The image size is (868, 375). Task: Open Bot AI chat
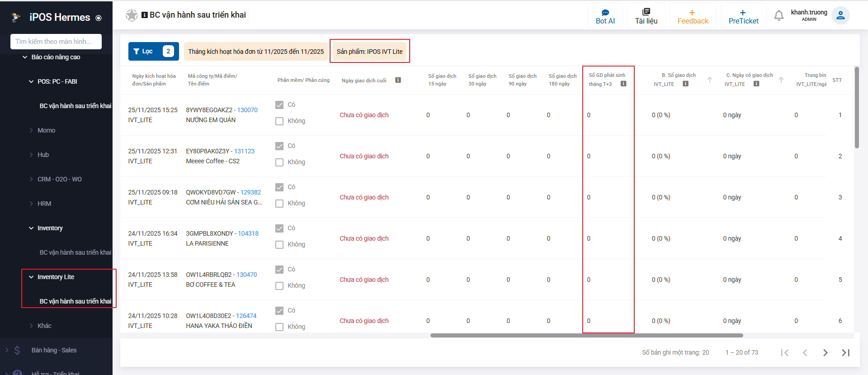605,16
